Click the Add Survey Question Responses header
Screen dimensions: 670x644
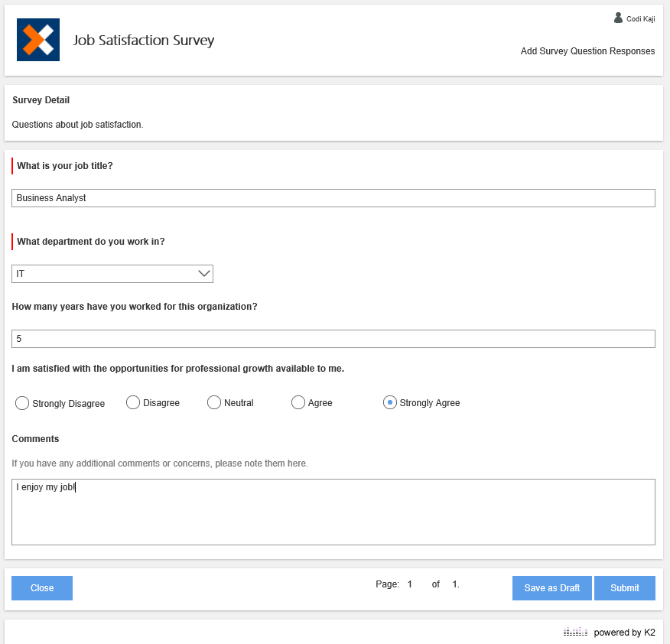[587, 50]
